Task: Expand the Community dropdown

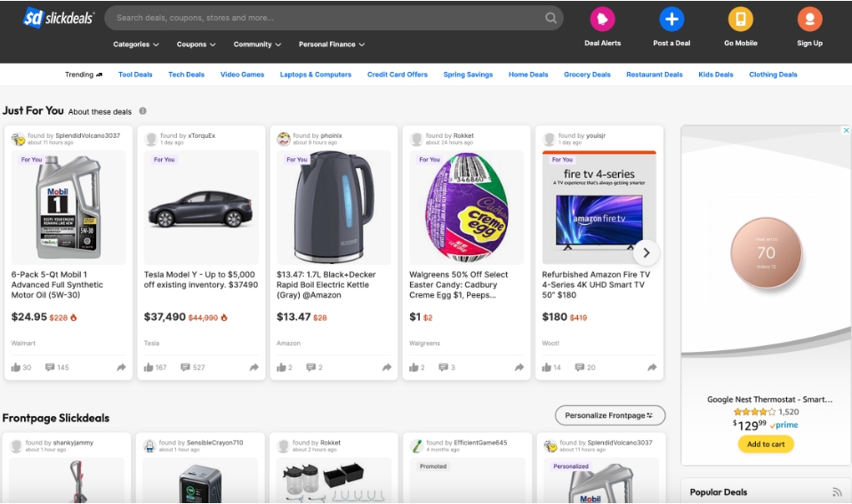Action: (x=257, y=44)
